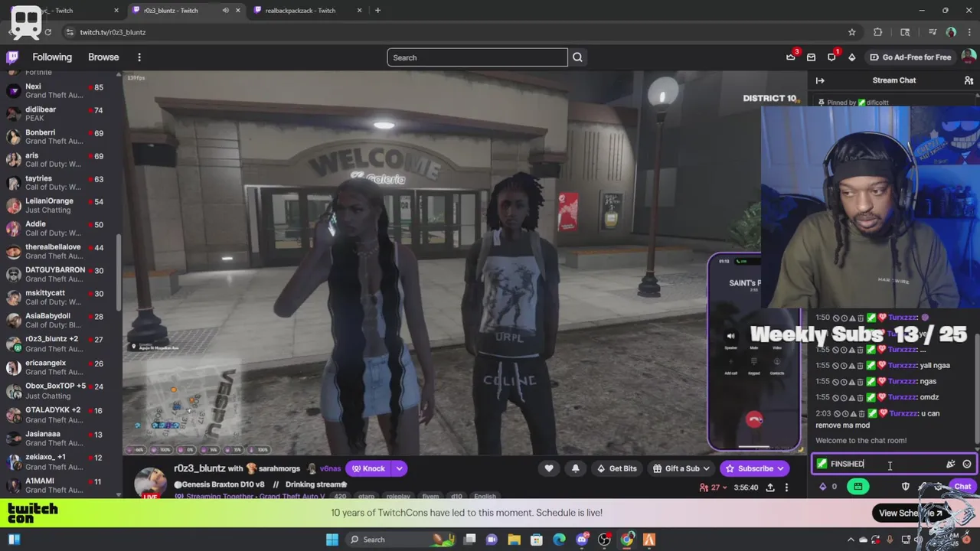Viewport: 980px width, 551px height.
Task: Collapse the Stream Chat panel arrow
Action: [820, 80]
